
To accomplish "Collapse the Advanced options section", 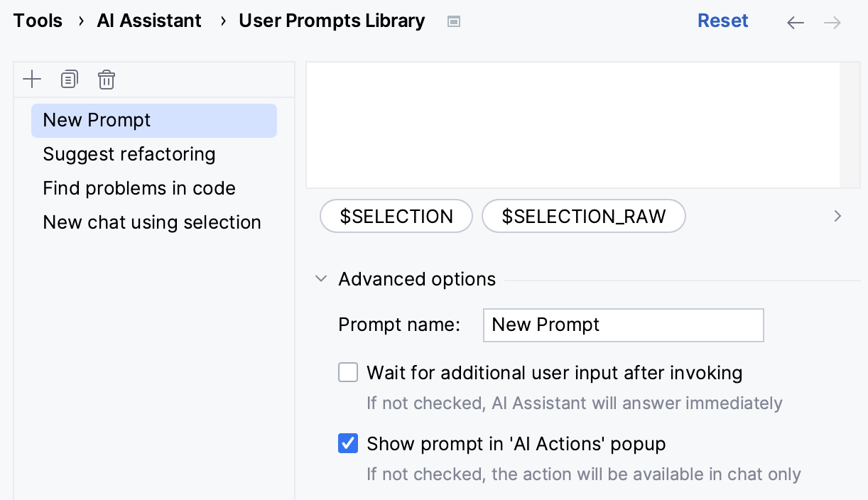I will coord(320,278).
